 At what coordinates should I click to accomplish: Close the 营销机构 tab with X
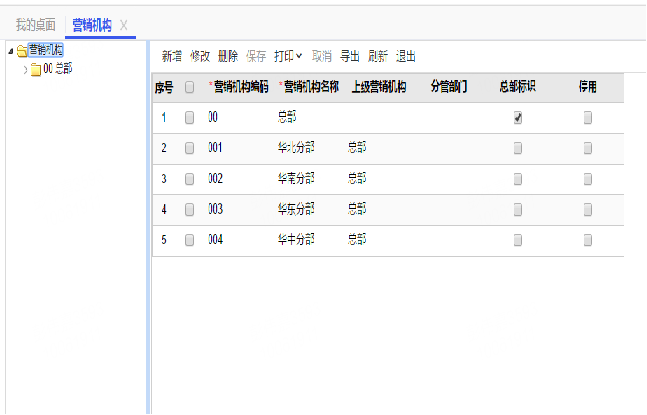click(x=123, y=24)
